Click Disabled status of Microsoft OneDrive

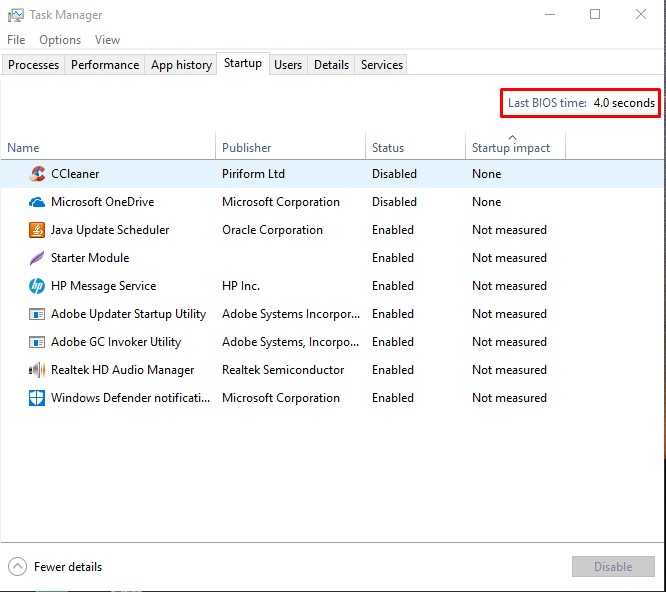coord(394,202)
